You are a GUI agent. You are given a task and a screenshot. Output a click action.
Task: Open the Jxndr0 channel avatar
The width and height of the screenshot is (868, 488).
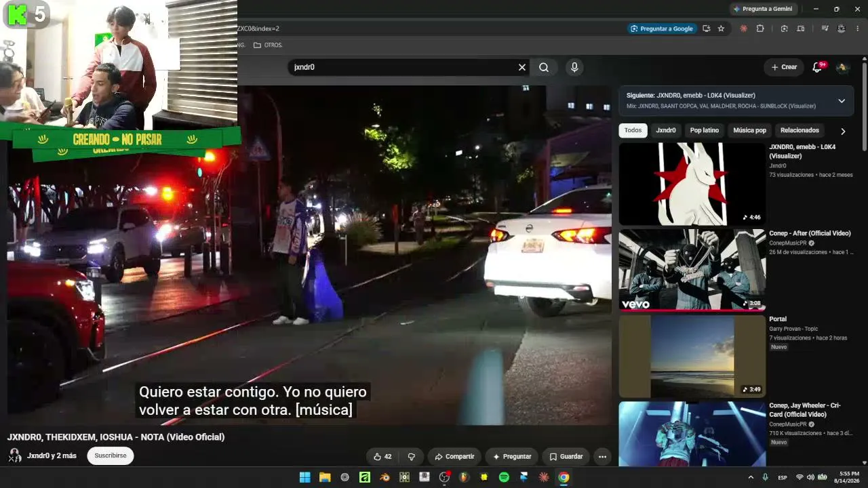pyautogui.click(x=14, y=455)
